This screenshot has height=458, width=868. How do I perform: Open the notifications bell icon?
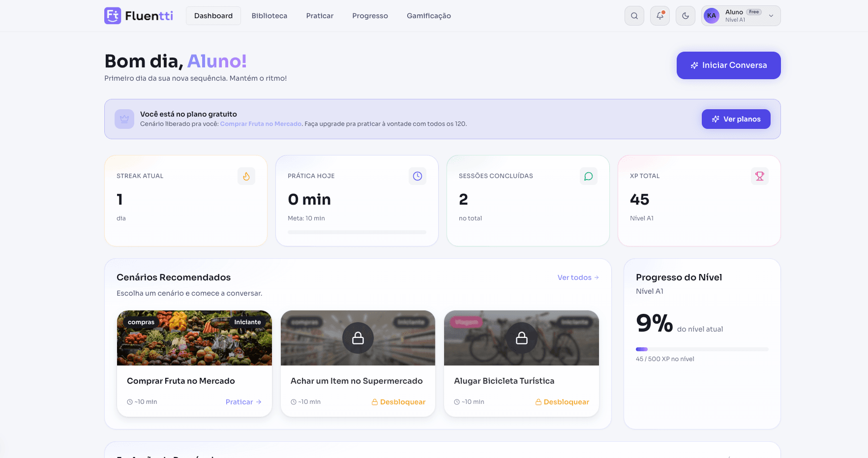pos(660,16)
